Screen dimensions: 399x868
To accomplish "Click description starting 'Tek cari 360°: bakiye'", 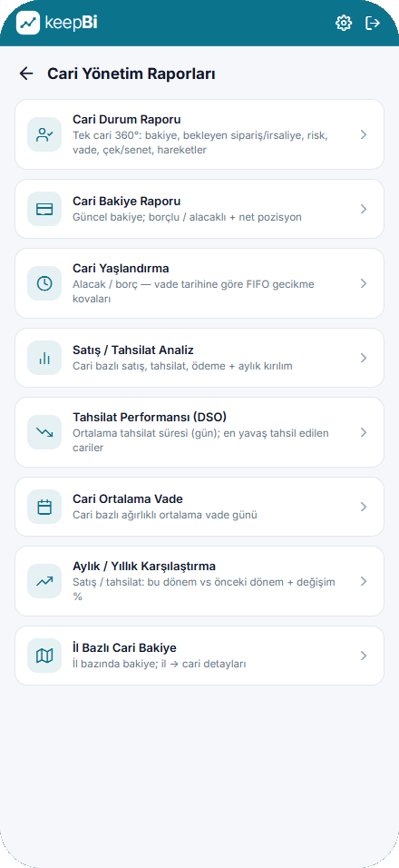I will click(200, 143).
